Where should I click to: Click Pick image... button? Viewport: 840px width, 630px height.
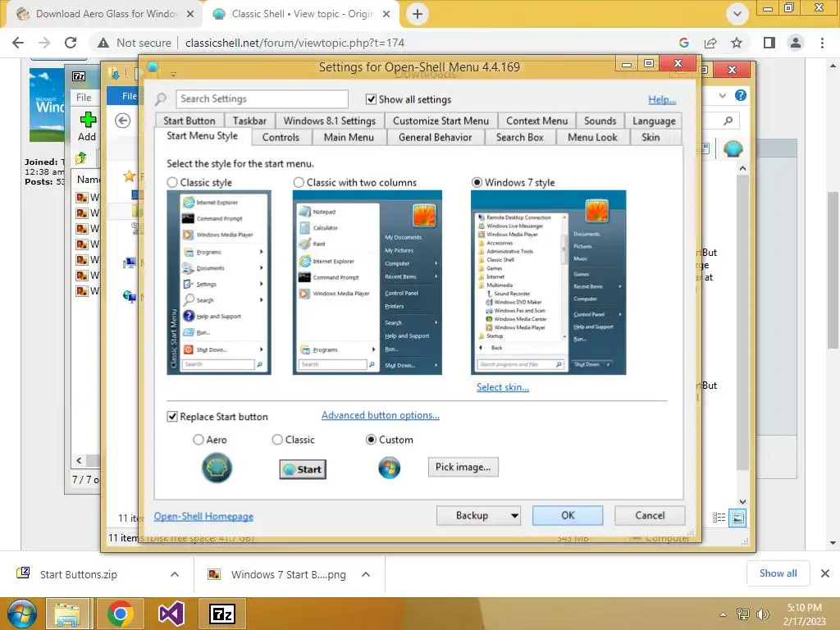pyautogui.click(x=463, y=467)
